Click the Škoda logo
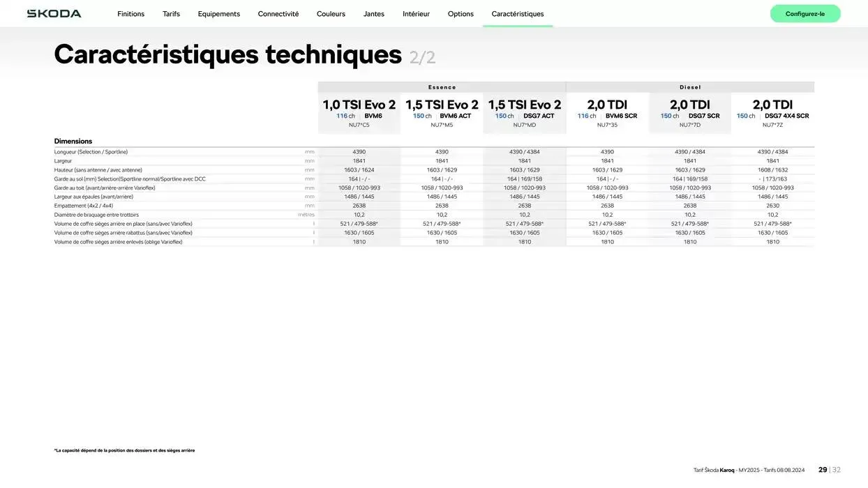 pyautogui.click(x=52, y=12)
